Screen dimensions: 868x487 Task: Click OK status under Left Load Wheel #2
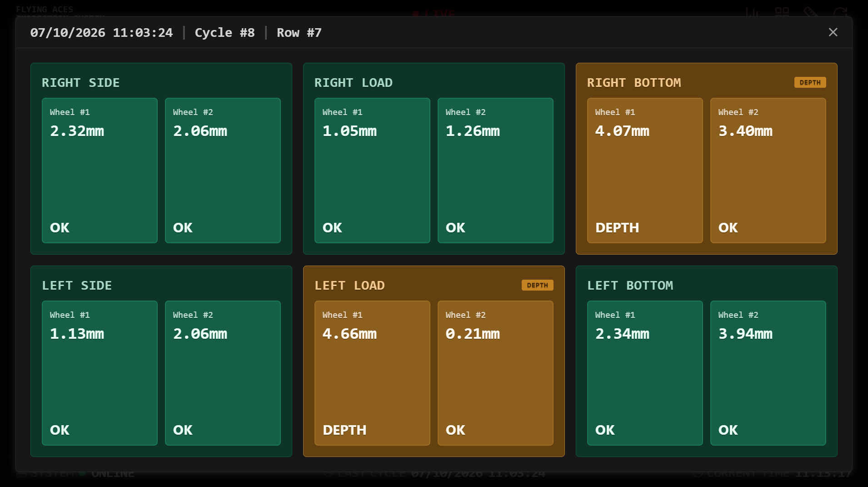point(455,430)
